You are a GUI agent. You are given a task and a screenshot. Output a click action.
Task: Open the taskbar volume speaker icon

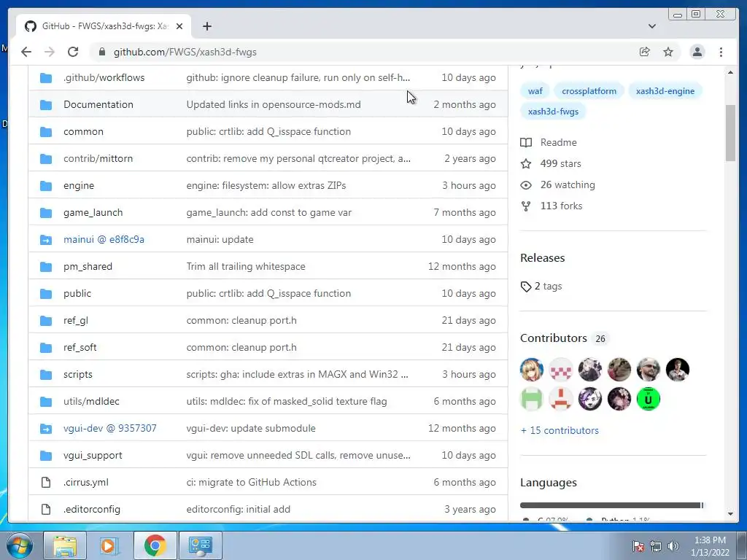673,546
